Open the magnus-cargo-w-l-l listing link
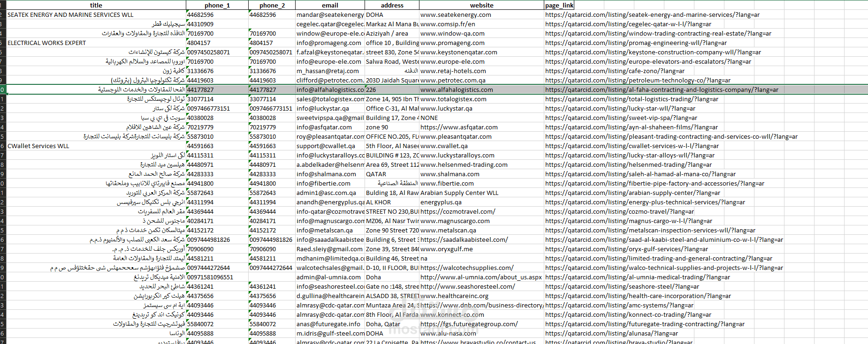This screenshot has width=868, height=344. tap(629, 221)
